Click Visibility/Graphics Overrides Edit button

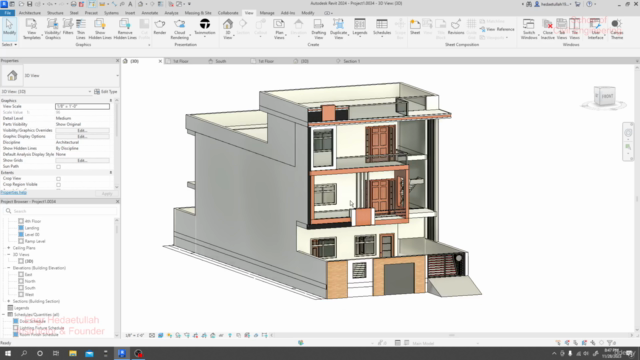82,130
